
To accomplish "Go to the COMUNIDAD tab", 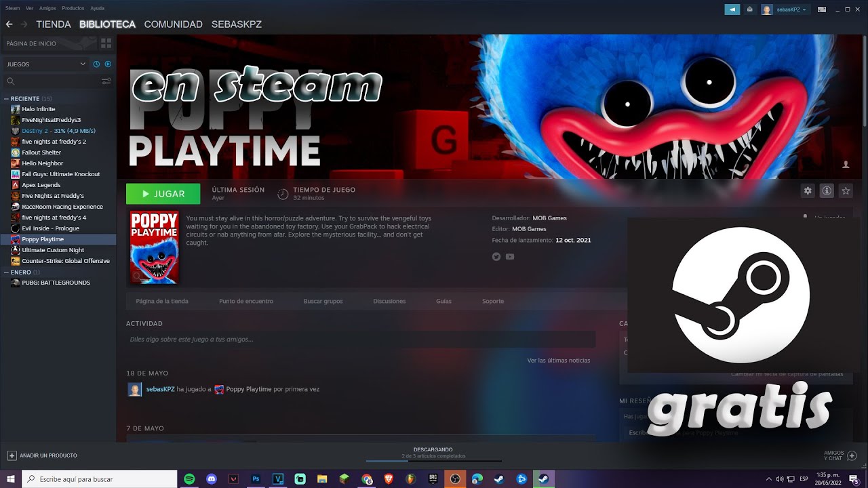I will pyautogui.click(x=173, y=24).
